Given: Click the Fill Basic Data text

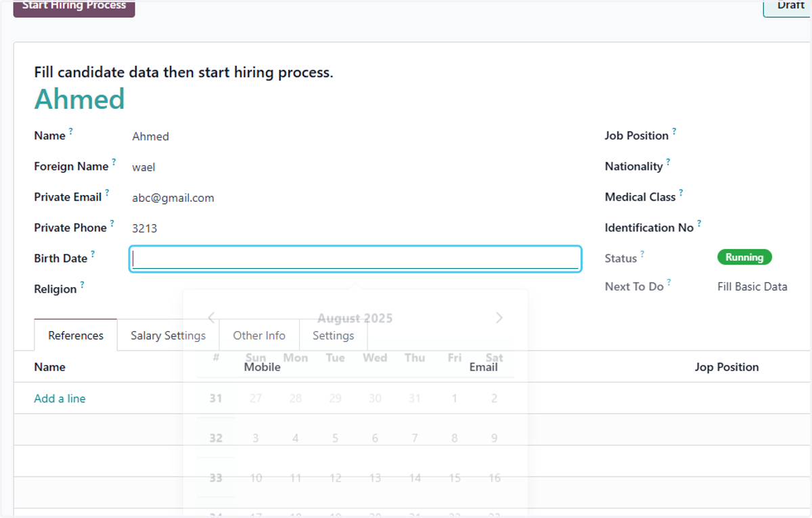Looking at the screenshot, I should tap(752, 286).
